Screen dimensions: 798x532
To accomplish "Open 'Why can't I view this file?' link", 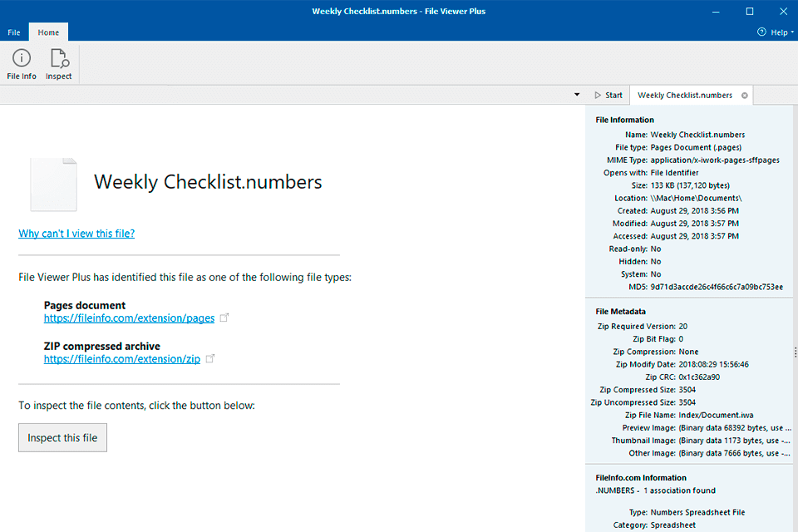I will pos(76,233).
